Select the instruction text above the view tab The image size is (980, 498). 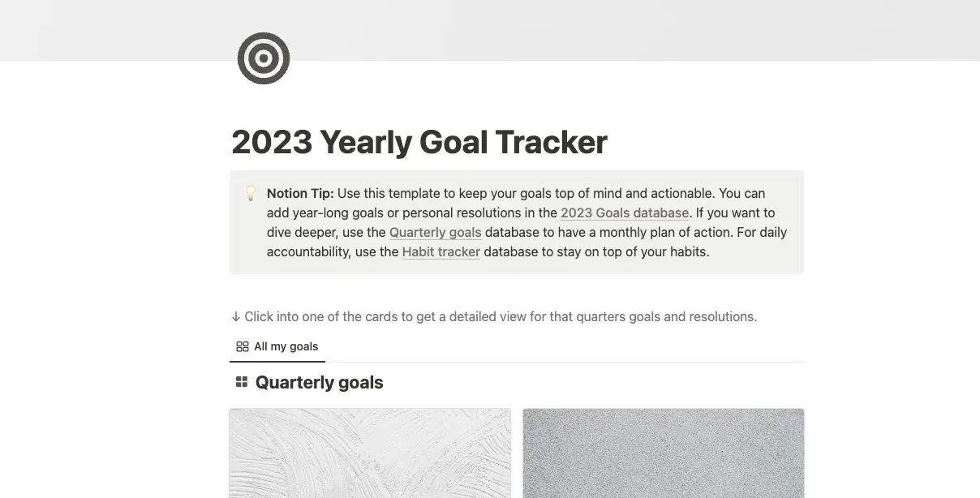pos(495,316)
